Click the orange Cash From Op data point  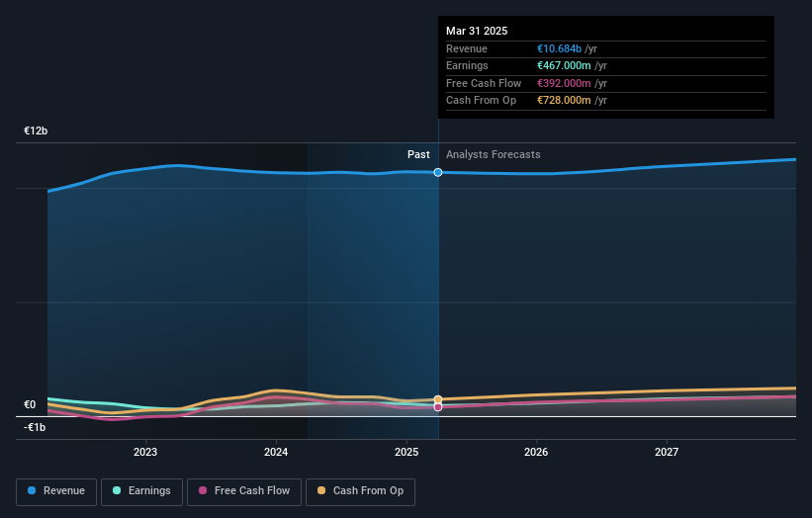click(438, 399)
